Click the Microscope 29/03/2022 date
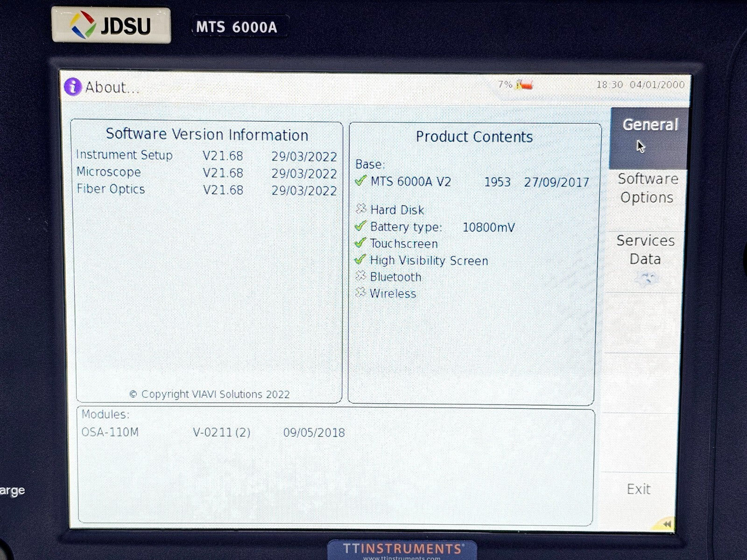This screenshot has height=560, width=747. pyautogui.click(x=304, y=174)
